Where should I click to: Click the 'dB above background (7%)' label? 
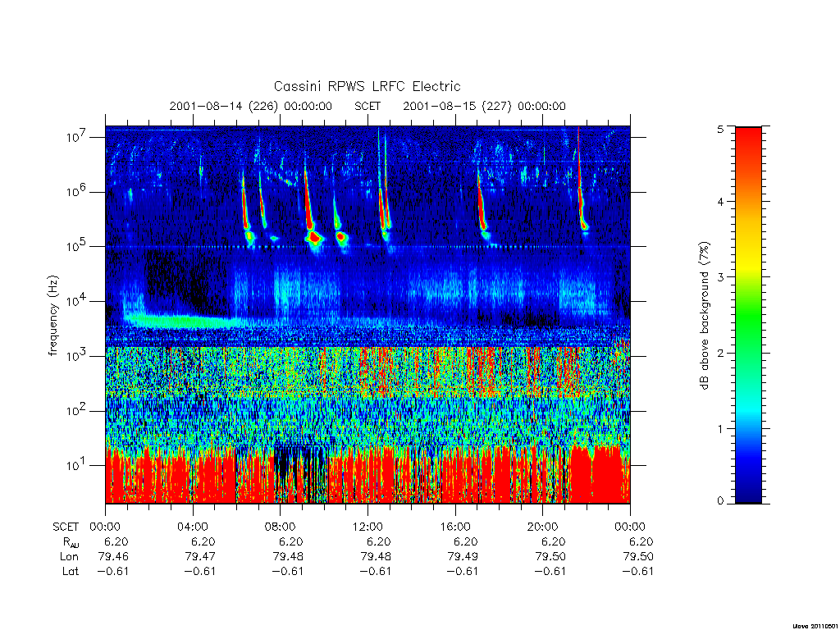click(x=705, y=316)
